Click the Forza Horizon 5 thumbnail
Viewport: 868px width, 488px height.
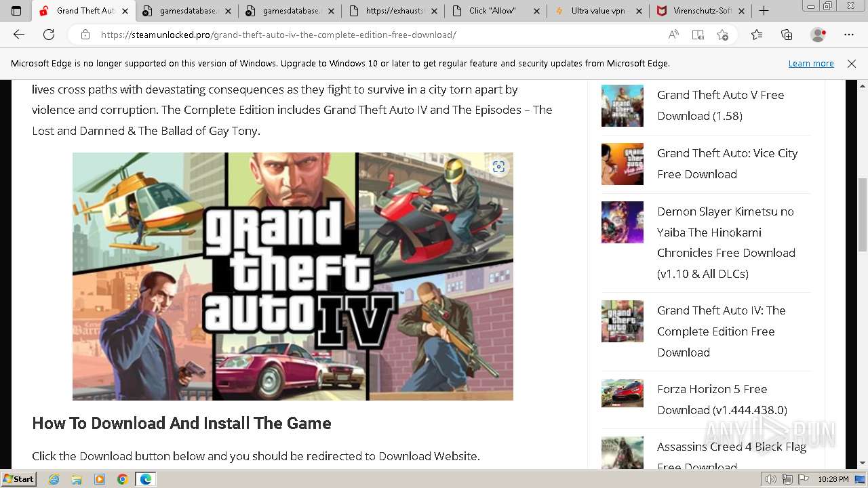(622, 393)
